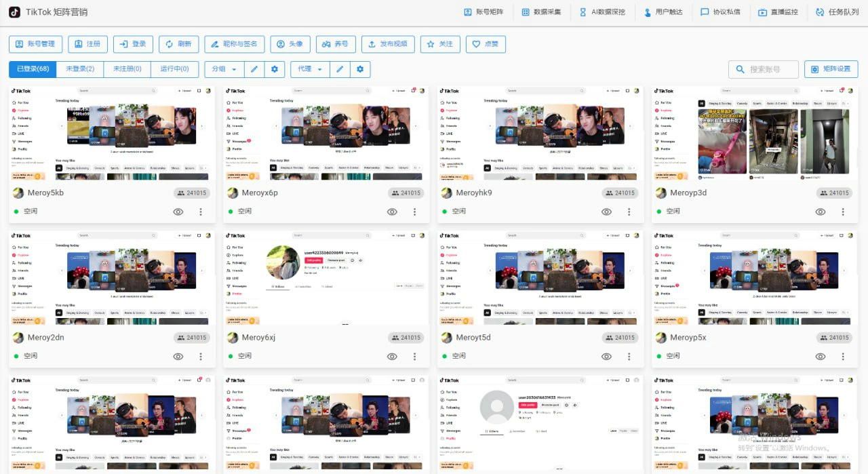Open the 关注 follow action tool
868x474 pixels.
tap(440, 44)
